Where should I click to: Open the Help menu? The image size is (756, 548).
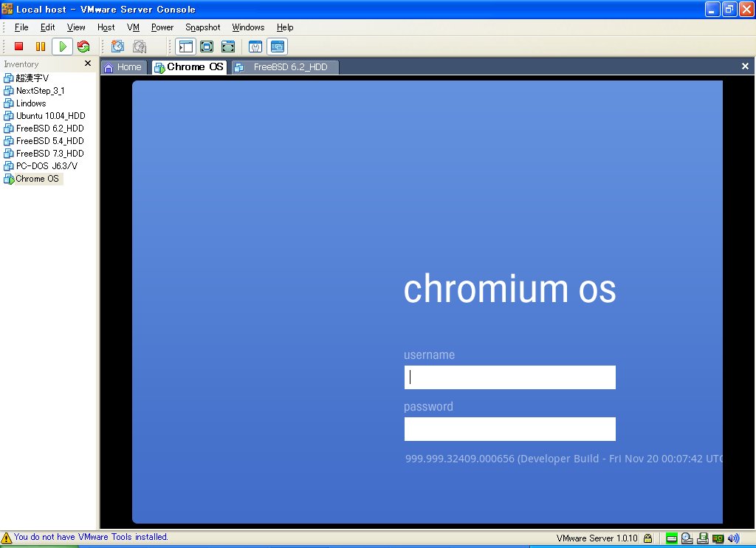[284, 27]
